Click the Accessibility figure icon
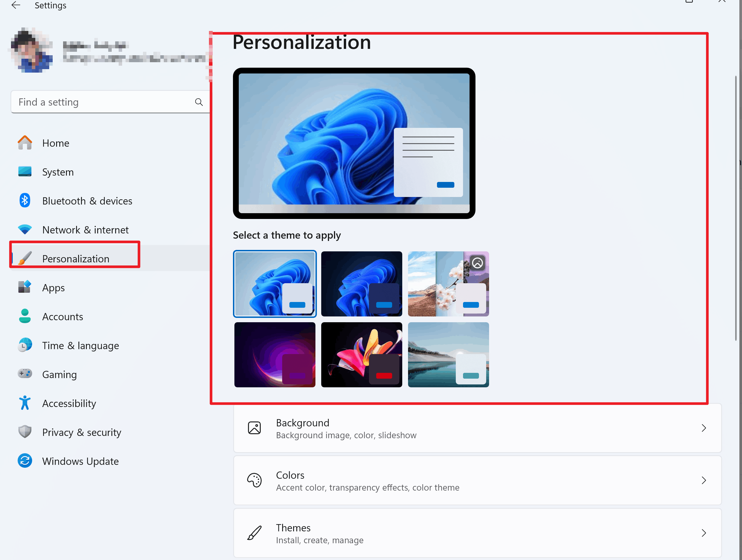Screen dimensions: 742x560 coord(25,403)
